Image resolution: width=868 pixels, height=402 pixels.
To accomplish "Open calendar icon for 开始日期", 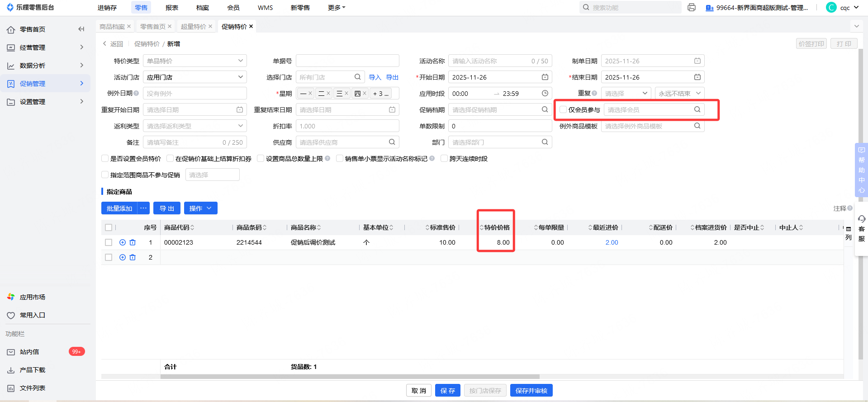I will tap(545, 77).
